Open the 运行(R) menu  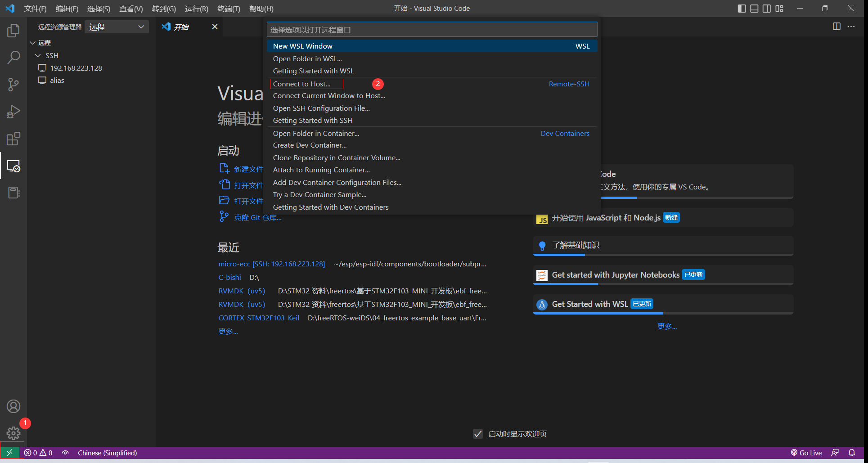[x=197, y=9]
